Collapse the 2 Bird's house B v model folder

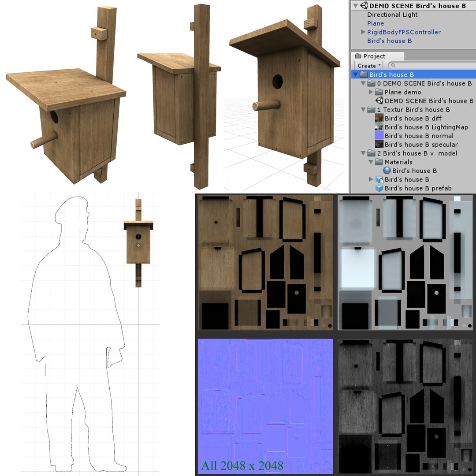click(x=363, y=153)
